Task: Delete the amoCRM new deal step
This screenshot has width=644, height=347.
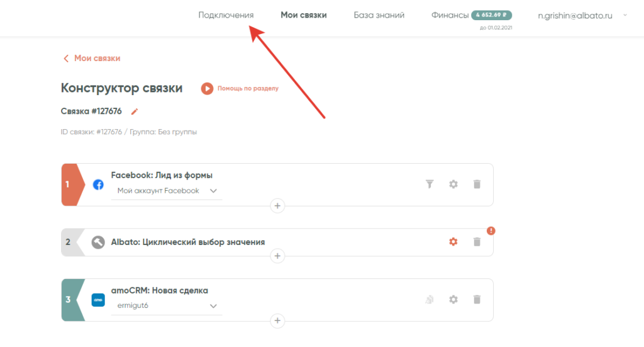Action: [477, 300]
